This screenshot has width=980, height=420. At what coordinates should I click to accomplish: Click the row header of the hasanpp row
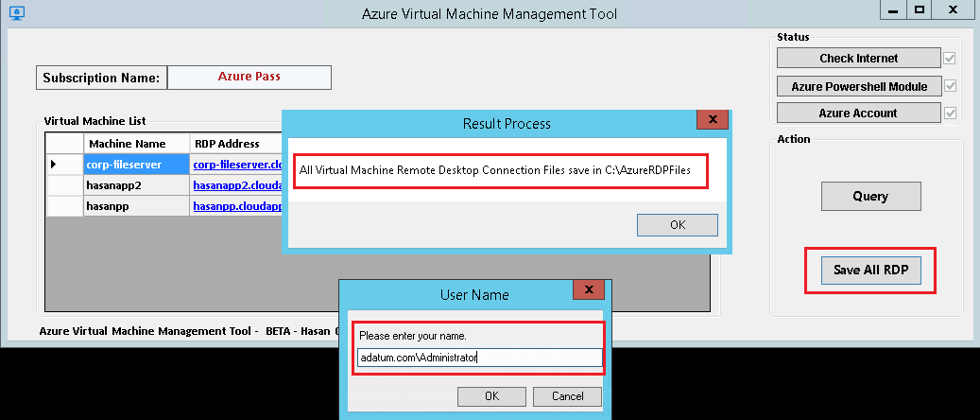coord(64,206)
